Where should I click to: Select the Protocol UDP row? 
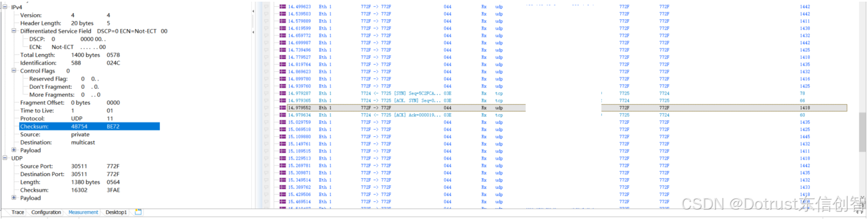point(67,119)
